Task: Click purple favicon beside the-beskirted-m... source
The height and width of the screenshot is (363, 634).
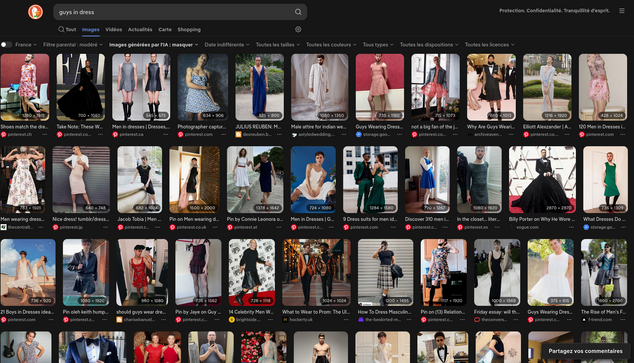Action: coord(361,320)
